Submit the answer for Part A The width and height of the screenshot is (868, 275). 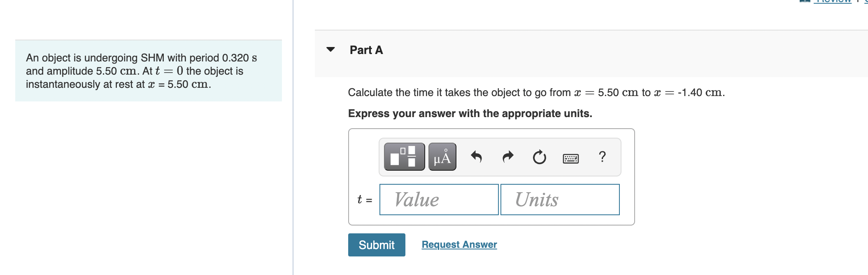coord(376,245)
